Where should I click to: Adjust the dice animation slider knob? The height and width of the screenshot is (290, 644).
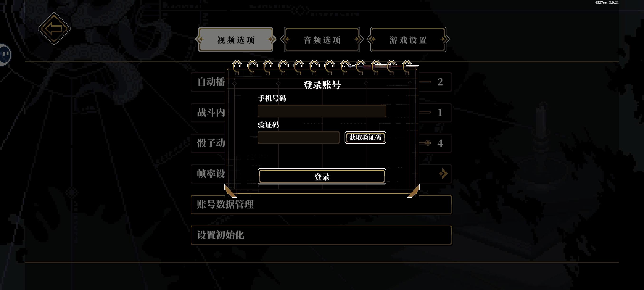428,143
